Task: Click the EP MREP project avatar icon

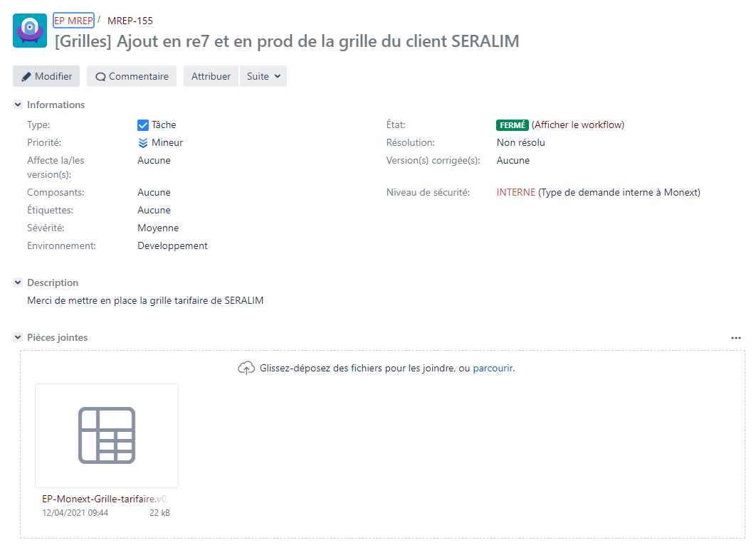Action: tap(30, 31)
